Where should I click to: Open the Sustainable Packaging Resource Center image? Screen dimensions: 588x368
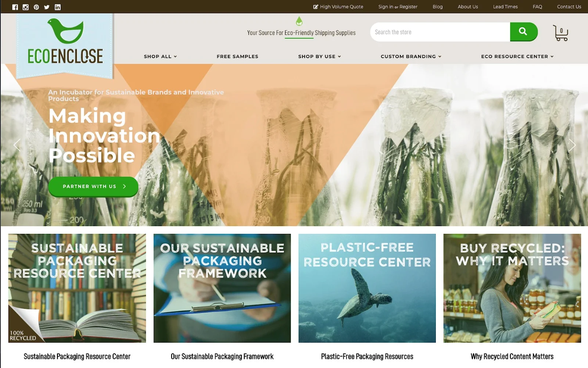click(x=77, y=288)
